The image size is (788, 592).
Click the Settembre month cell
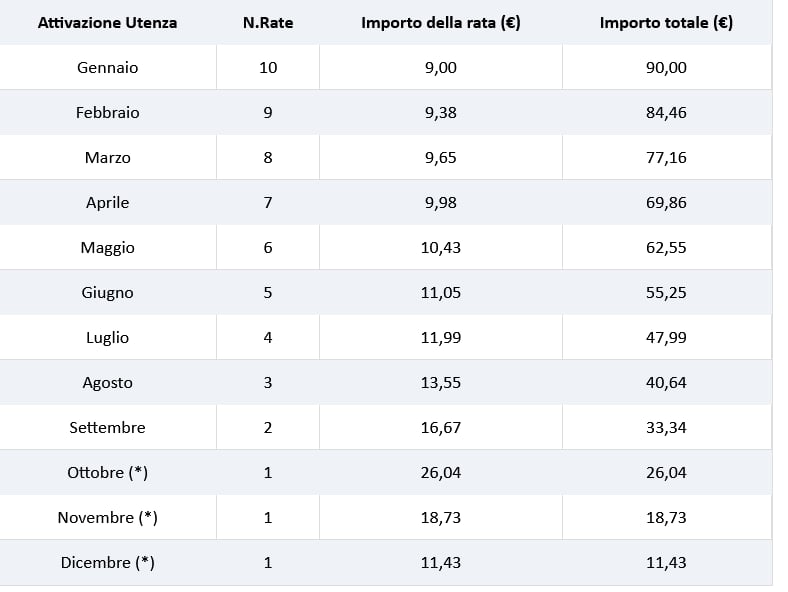(x=107, y=428)
